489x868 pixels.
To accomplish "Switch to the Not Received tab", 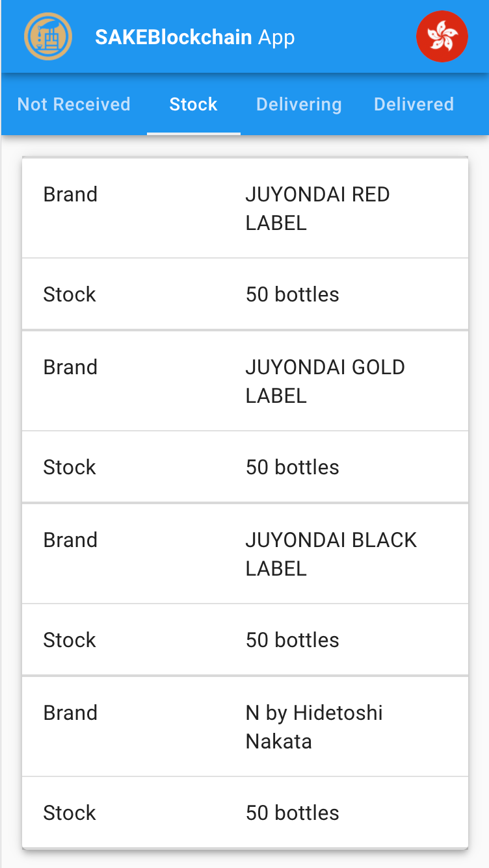I will tap(73, 104).
